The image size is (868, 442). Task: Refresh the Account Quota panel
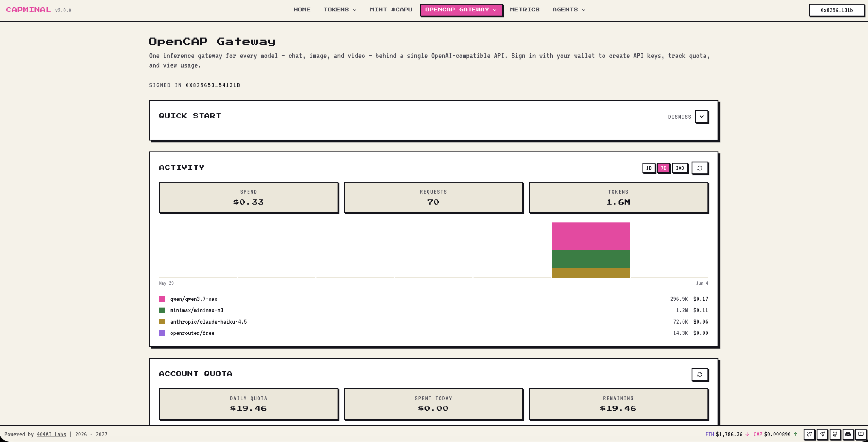tap(700, 374)
